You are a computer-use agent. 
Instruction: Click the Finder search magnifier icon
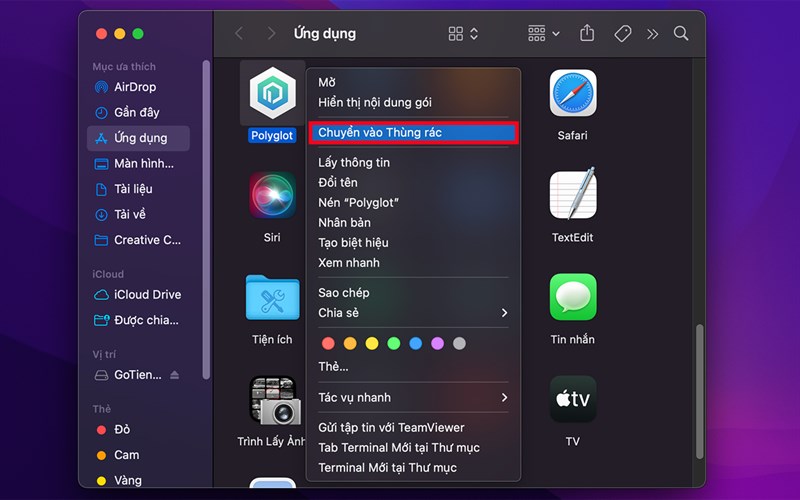click(681, 34)
